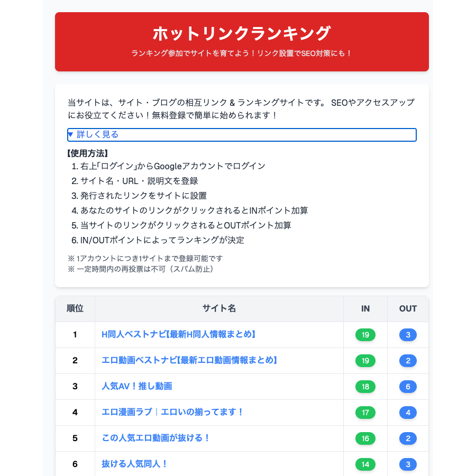The height and width of the screenshot is (476, 476).
Task: Click the blue OUT badge showing 6
Action: (408, 387)
